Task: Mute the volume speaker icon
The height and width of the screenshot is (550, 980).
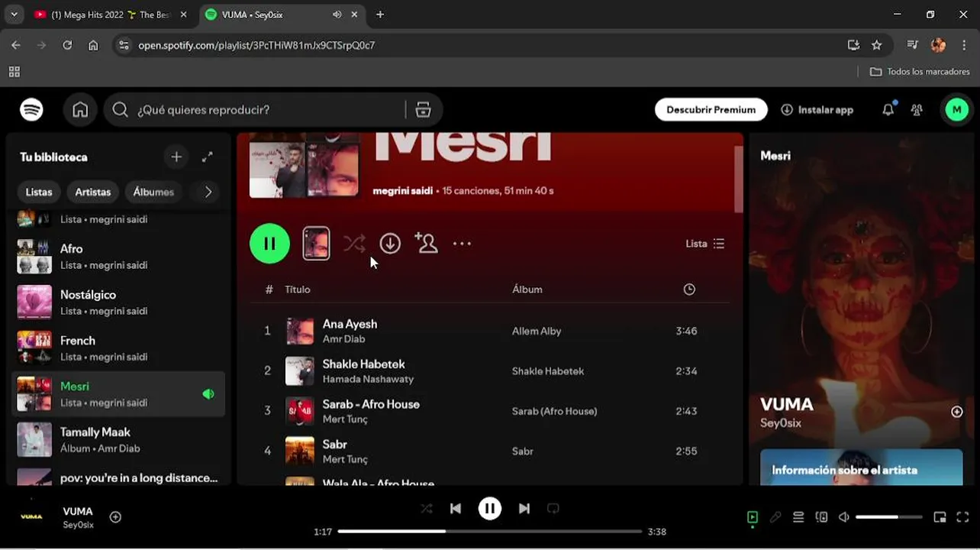Action: [844, 517]
